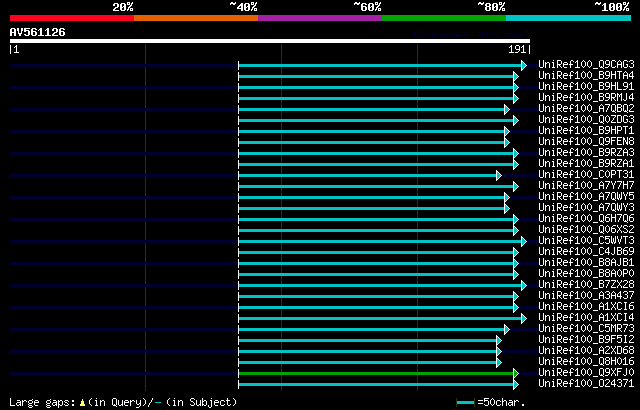Viewport: 640px width, 410px height.
Task: Click the arrowhead ending the Q9CAG3 bar
Action: (524, 65)
